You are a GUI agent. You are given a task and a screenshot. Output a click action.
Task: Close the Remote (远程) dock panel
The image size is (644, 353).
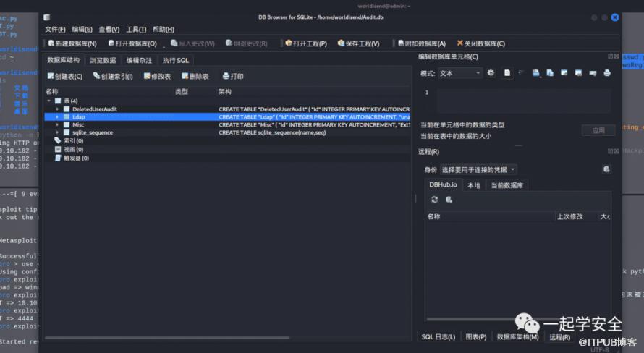point(617,151)
